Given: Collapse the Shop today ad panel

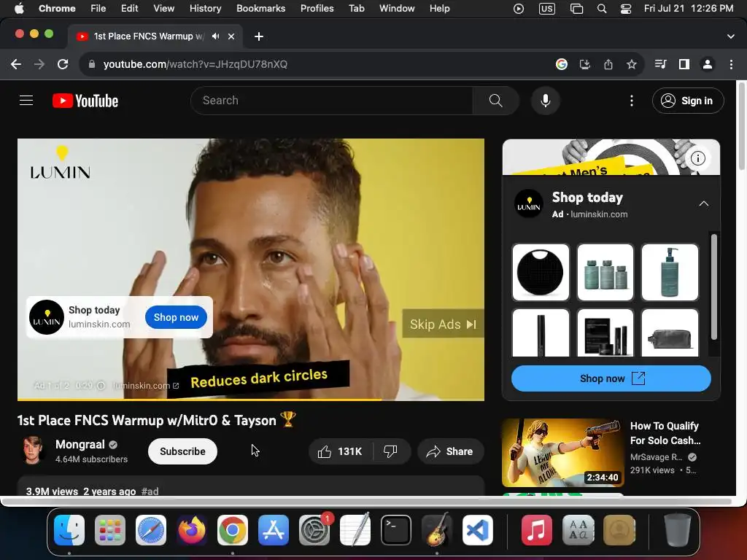Looking at the screenshot, I should pyautogui.click(x=704, y=204).
